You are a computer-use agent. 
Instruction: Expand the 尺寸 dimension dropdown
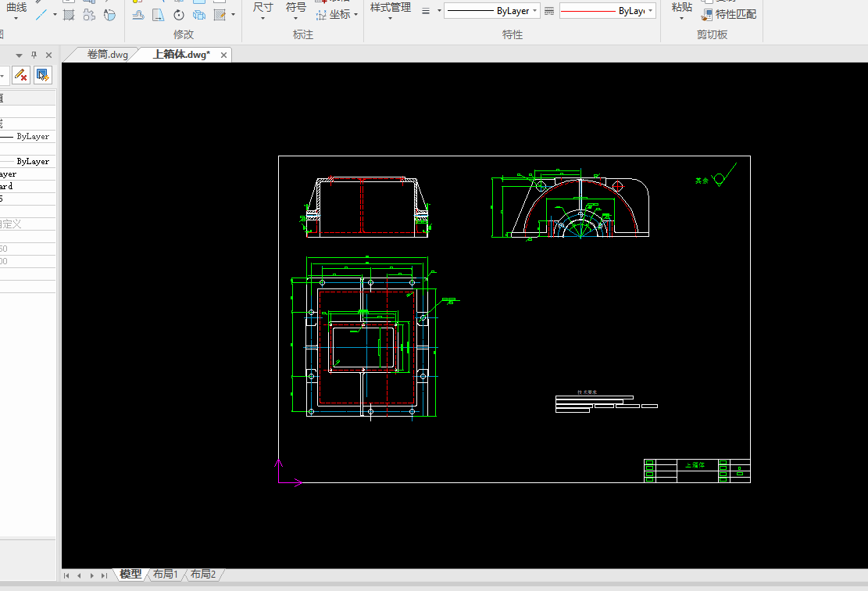coord(263,17)
